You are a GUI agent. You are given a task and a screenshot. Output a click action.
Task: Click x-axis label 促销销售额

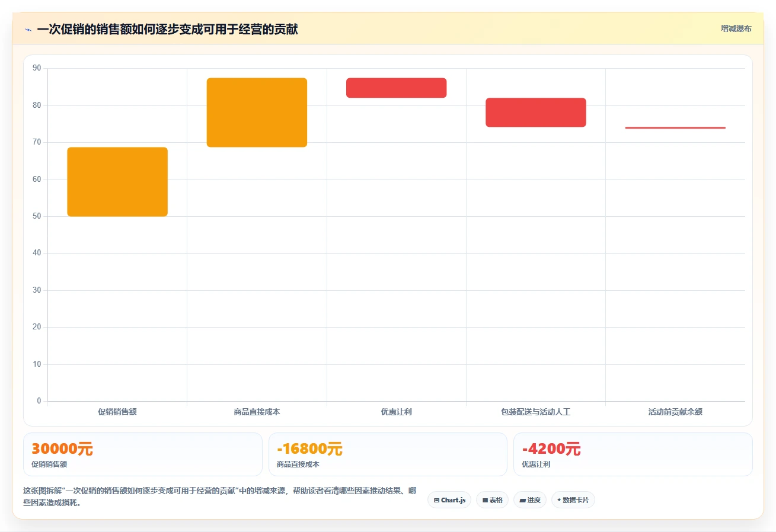point(117,412)
